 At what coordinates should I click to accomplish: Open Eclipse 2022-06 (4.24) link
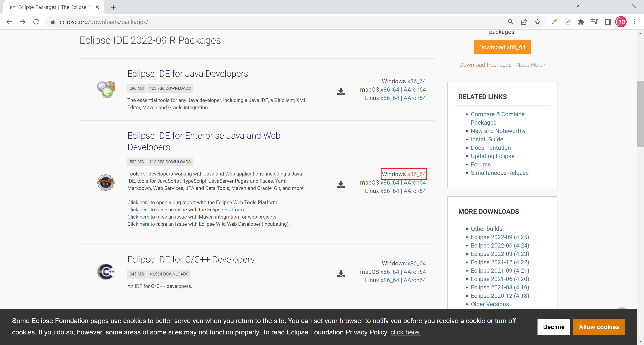click(500, 245)
